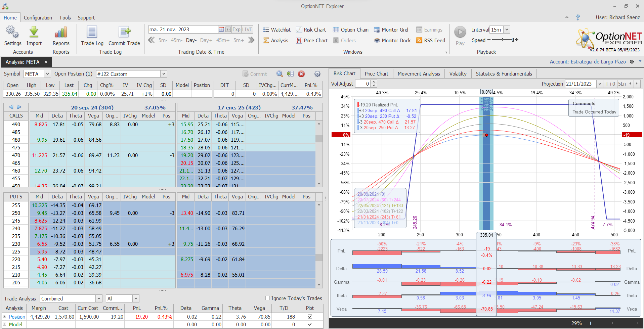Toggle the 5Ln lines button
644x329 pixels.
622,84
